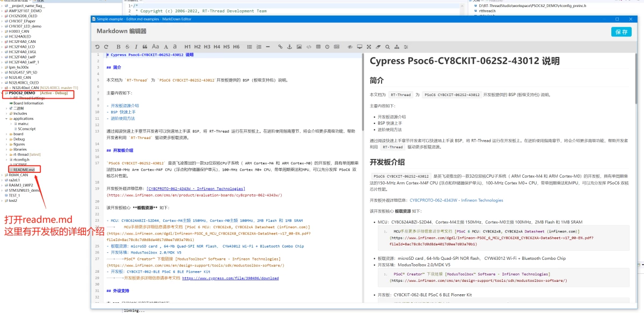The image size is (644, 313).
Task: Select README.md in the project tree
Action: tap(24, 170)
